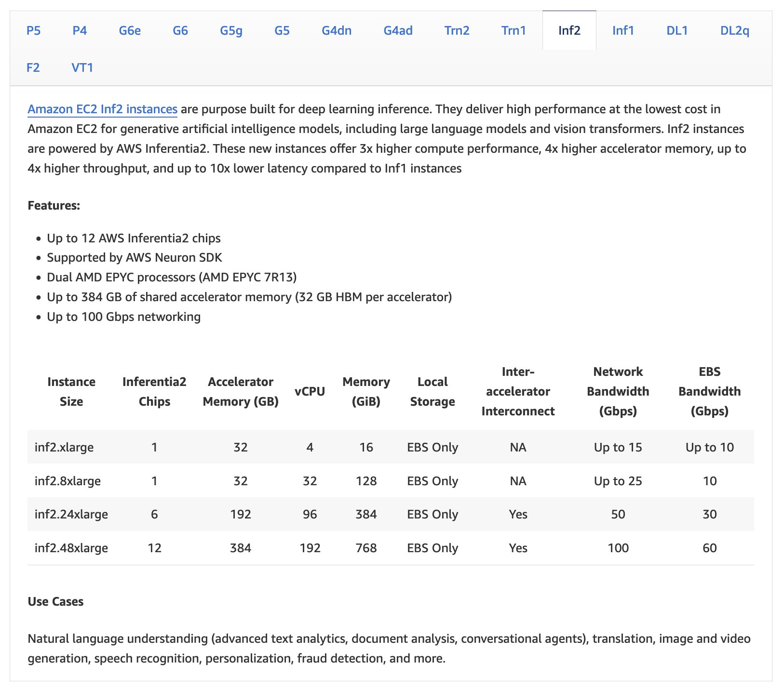Click the 6 chips cell for inf2.24xlarge

click(x=154, y=514)
